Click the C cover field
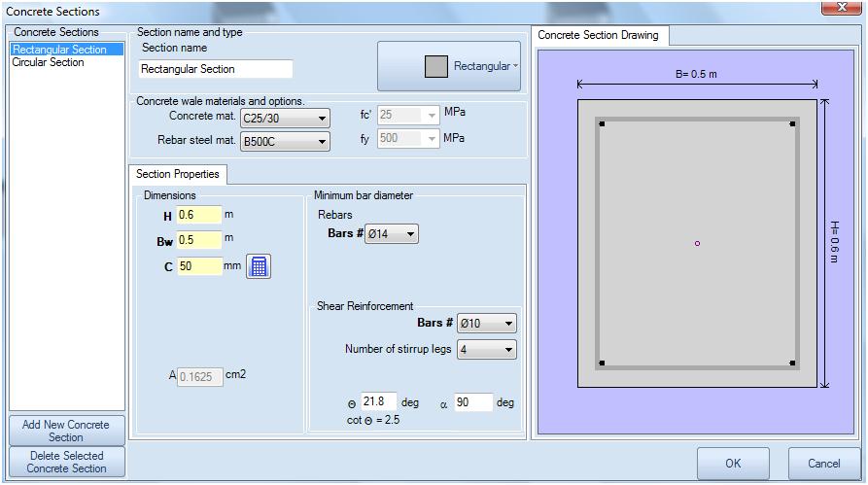868x485 pixels. click(x=199, y=266)
